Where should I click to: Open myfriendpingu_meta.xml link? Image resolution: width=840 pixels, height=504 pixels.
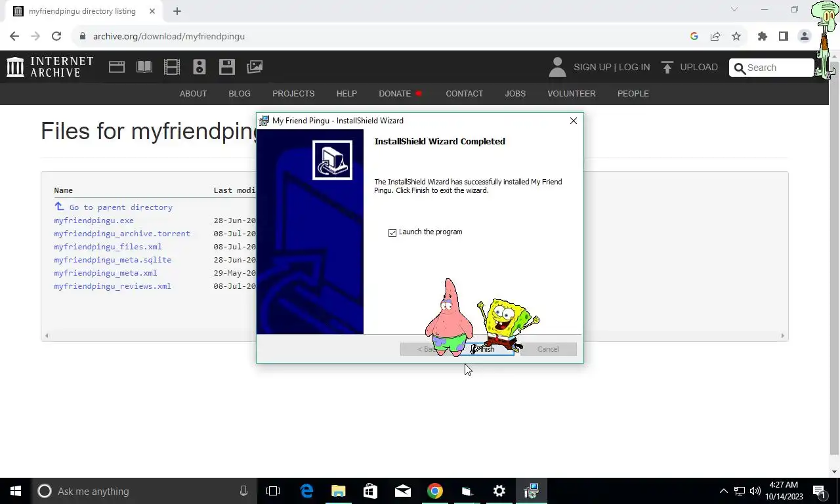tap(106, 273)
